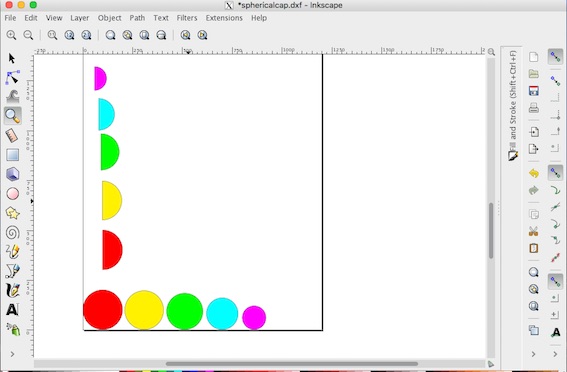
Task: Open the Filters menu
Action: pos(187,18)
